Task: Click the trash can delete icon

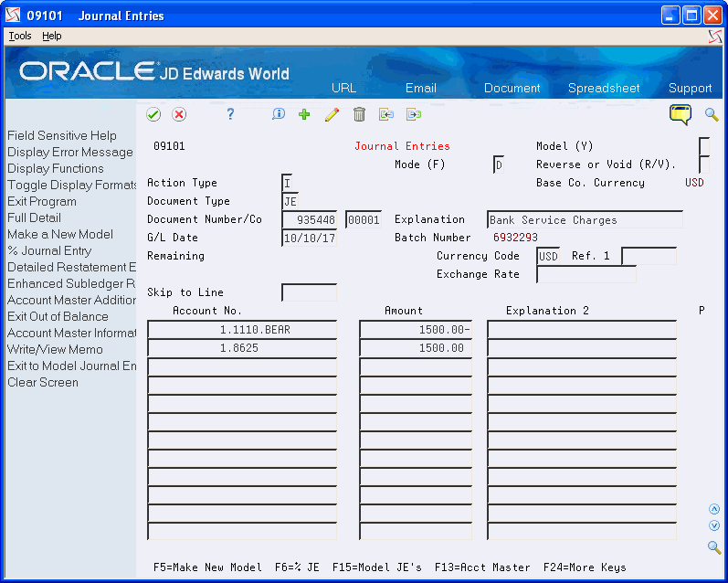Action: [359, 114]
